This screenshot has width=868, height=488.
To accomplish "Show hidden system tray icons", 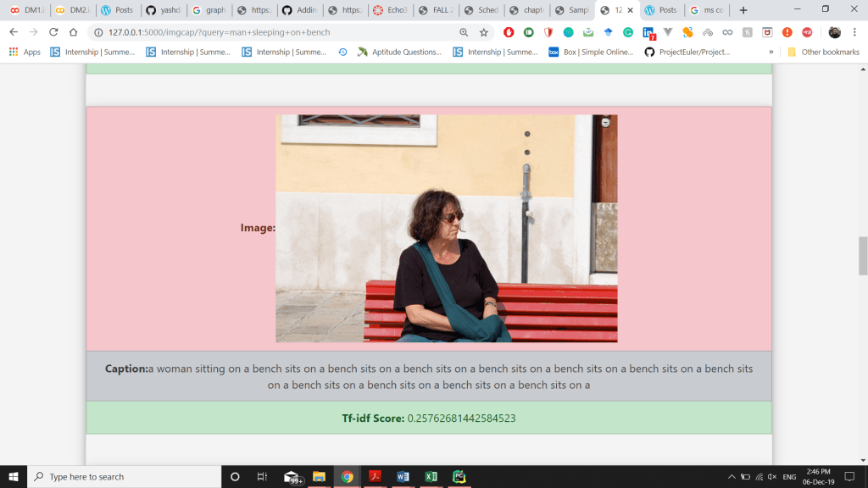I will pyautogui.click(x=731, y=477).
